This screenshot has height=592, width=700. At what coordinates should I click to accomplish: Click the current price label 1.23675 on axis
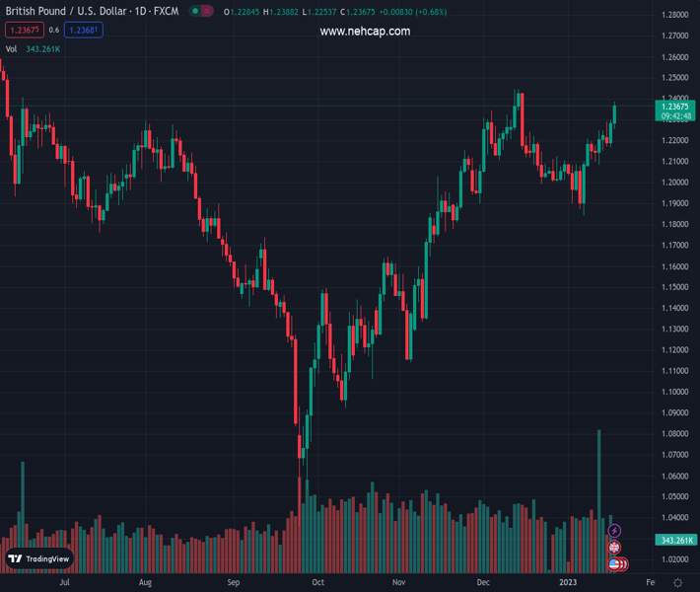(675, 107)
